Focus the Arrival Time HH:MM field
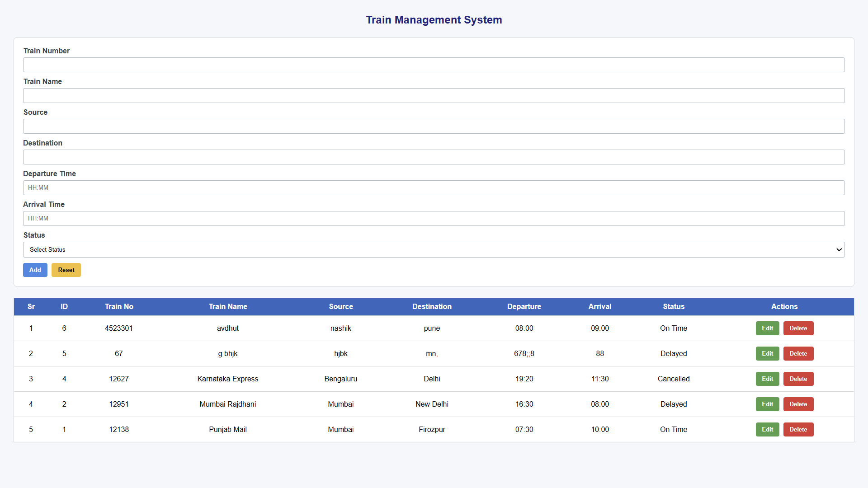This screenshot has width=868, height=488. pos(434,218)
